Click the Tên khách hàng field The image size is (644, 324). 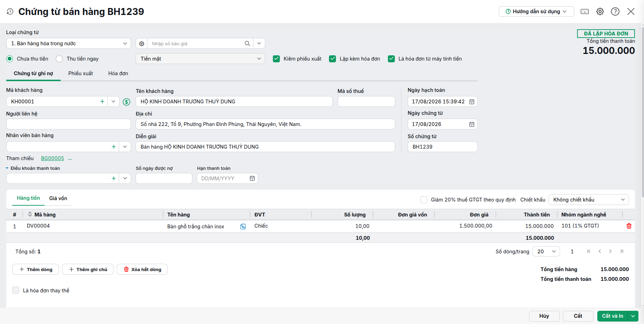tap(234, 102)
